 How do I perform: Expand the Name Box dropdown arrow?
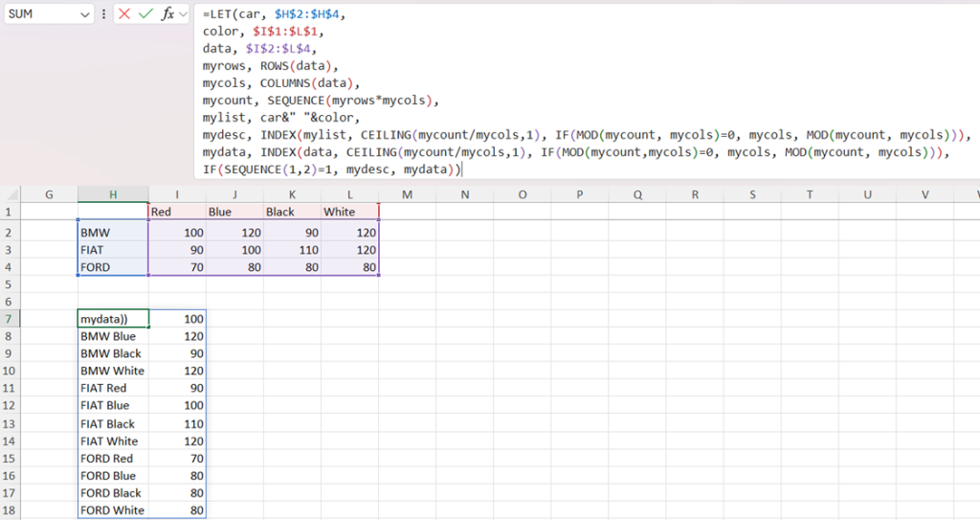point(85,14)
